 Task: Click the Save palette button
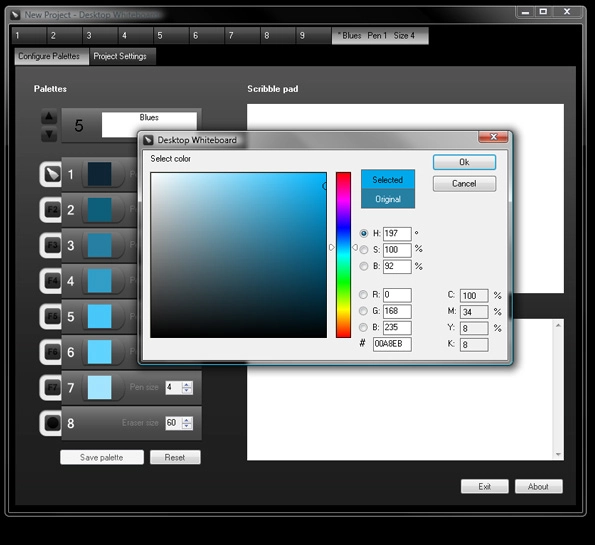coord(102,457)
